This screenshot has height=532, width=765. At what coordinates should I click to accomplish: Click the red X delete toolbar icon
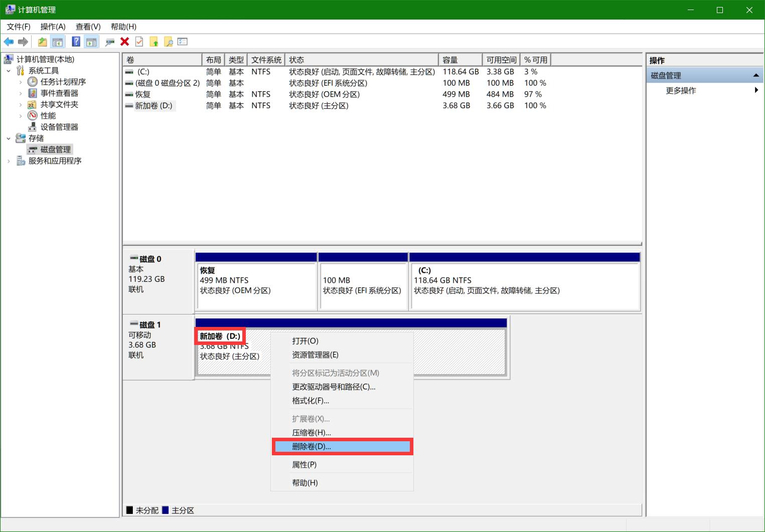(x=125, y=42)
